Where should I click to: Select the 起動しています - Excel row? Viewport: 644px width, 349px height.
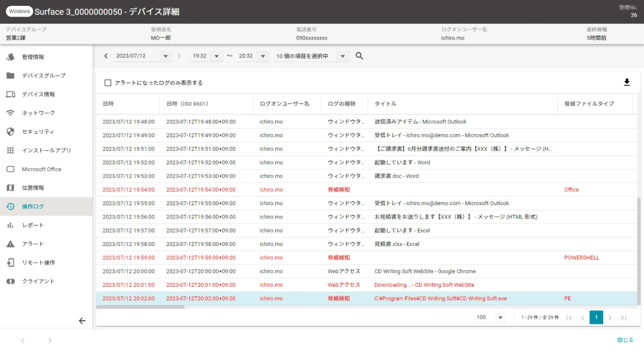click(x=367, y=230)
